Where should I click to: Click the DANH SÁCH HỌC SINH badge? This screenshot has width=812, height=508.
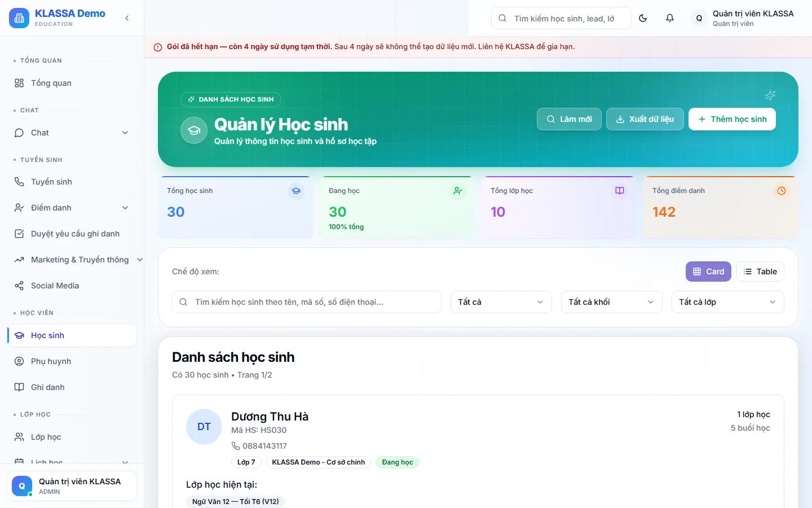pos(231,99)
